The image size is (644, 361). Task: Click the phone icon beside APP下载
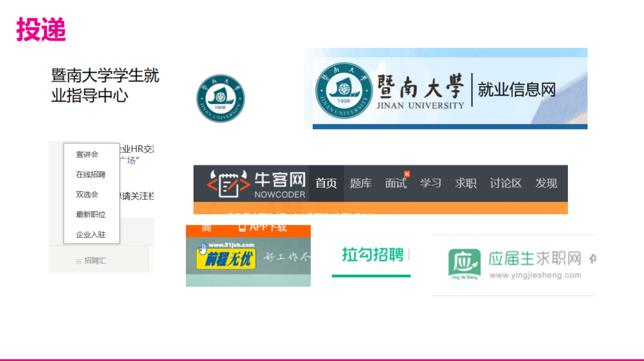coord(242,227)
